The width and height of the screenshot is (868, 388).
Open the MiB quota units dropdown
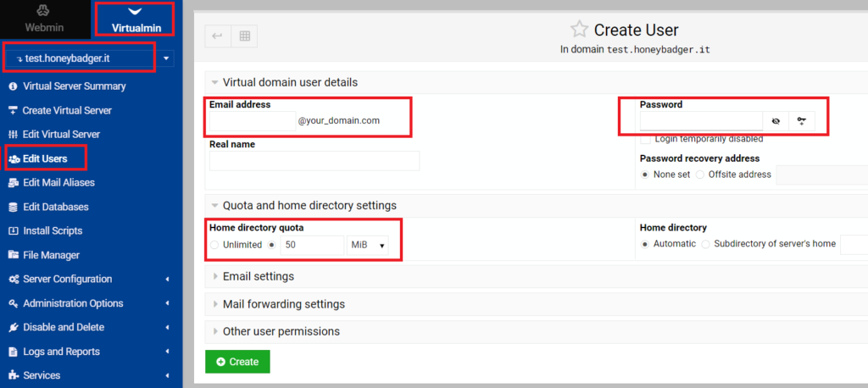(x=368, y=245)
